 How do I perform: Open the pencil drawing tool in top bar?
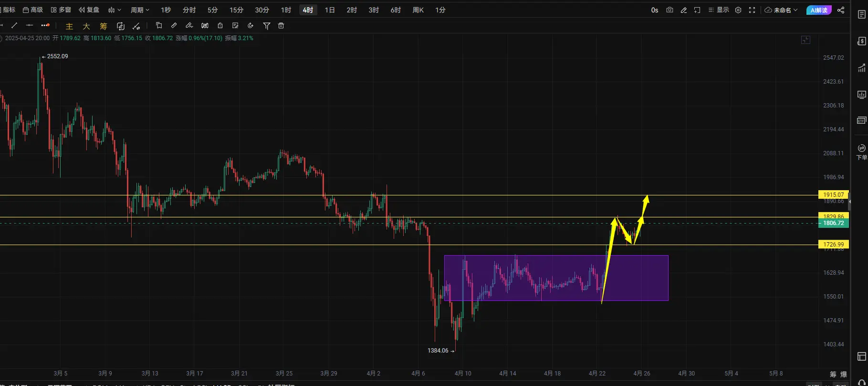click(684, 10)
